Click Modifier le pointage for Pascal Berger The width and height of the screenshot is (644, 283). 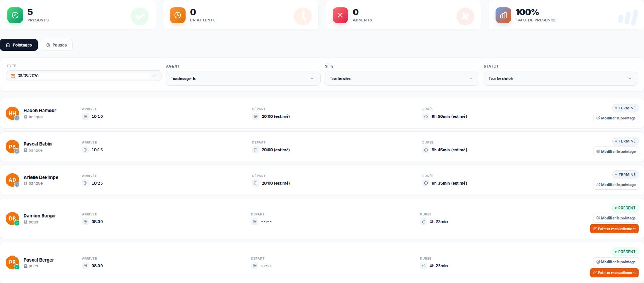click(x=616, y=262)
